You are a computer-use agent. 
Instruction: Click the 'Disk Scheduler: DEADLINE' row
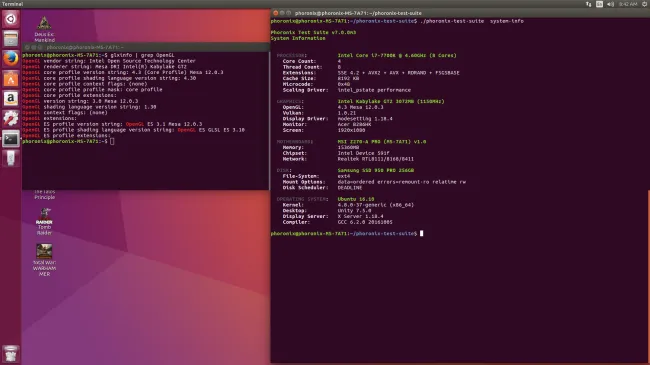pyautogui.click(x=323, y=188)
